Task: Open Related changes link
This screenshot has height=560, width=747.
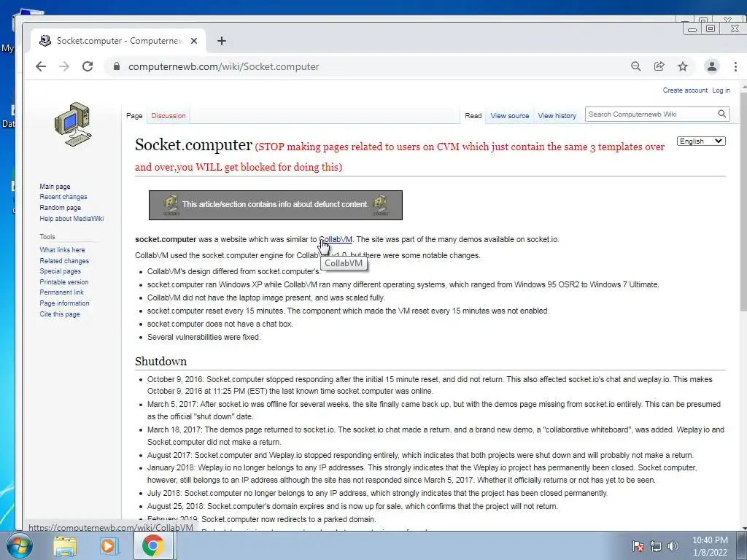Action: 64,261
